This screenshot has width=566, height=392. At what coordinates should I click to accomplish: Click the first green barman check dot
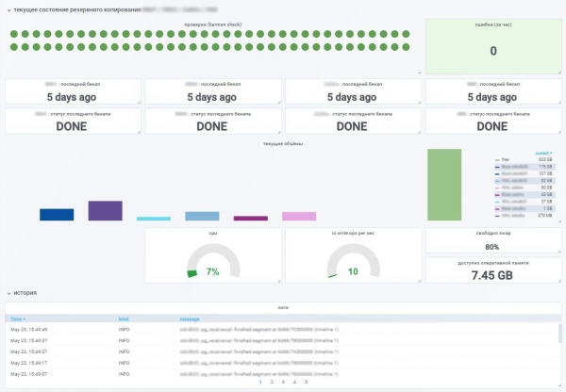coord(14,34)
